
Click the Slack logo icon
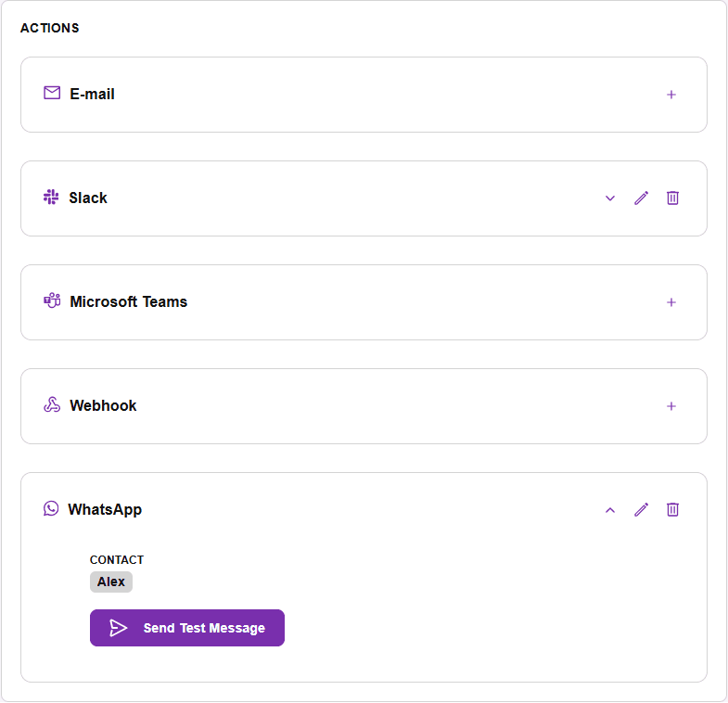point(51,197)
